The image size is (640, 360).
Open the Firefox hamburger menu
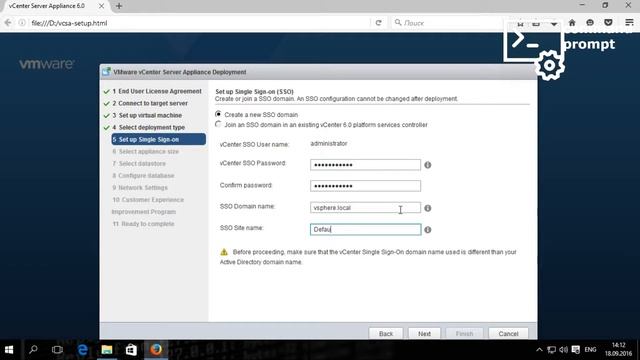(629, 23)
